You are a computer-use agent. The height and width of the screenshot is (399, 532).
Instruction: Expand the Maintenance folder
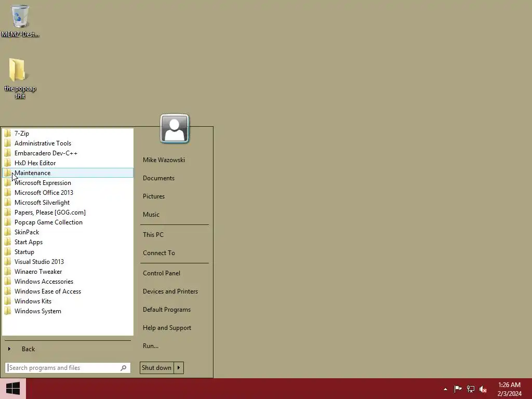click(x=68, y=172)
